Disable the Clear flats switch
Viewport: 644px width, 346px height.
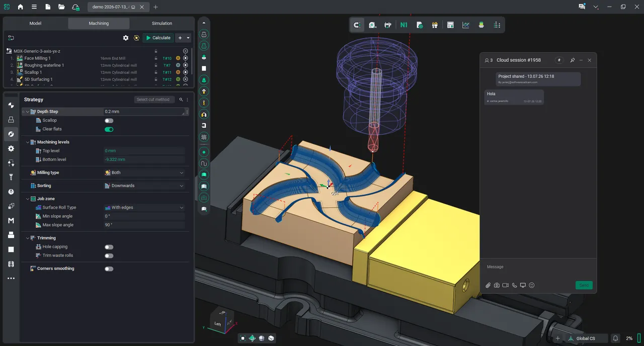pyautogui.click(x=109, y=129)
